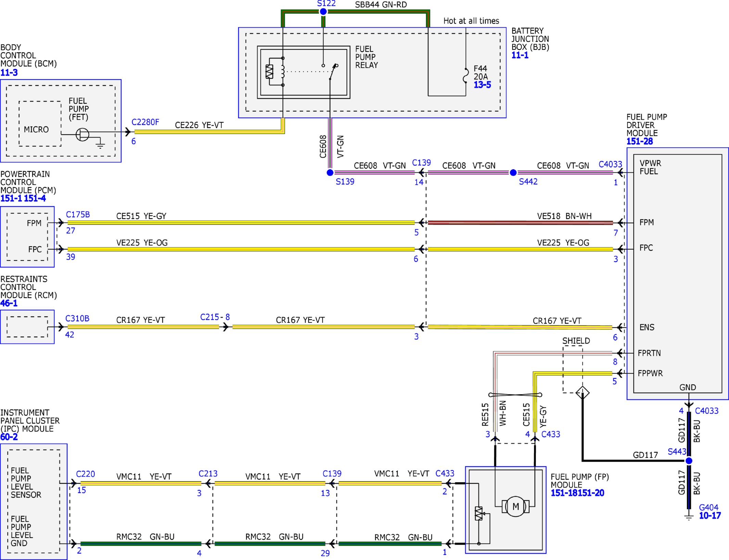Open page reference 11-3 under BCM
The height and width of the screenshot is (560, 729).
[x=9, y=73]
